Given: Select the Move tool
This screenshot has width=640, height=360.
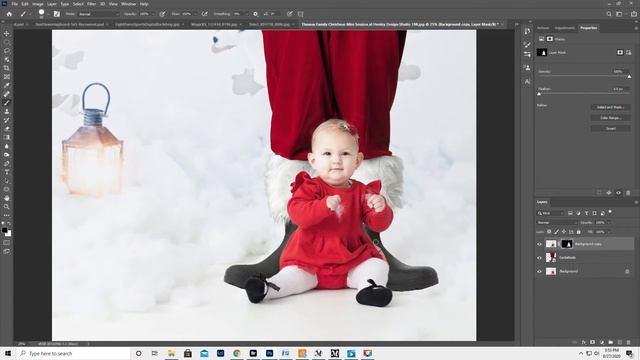Looking at the screenshot, I should pyautogui.click(x=7, y=33).
